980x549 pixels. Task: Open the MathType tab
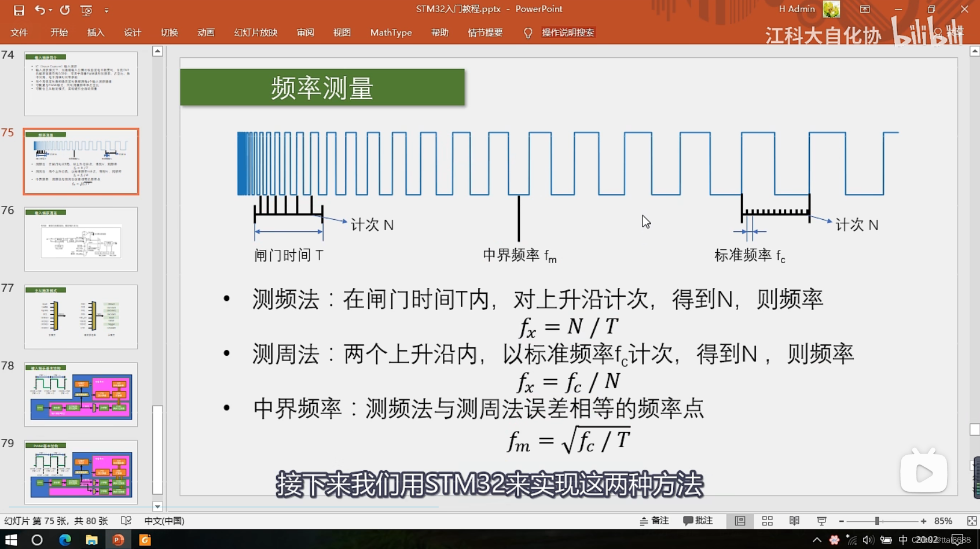[391, 32]
